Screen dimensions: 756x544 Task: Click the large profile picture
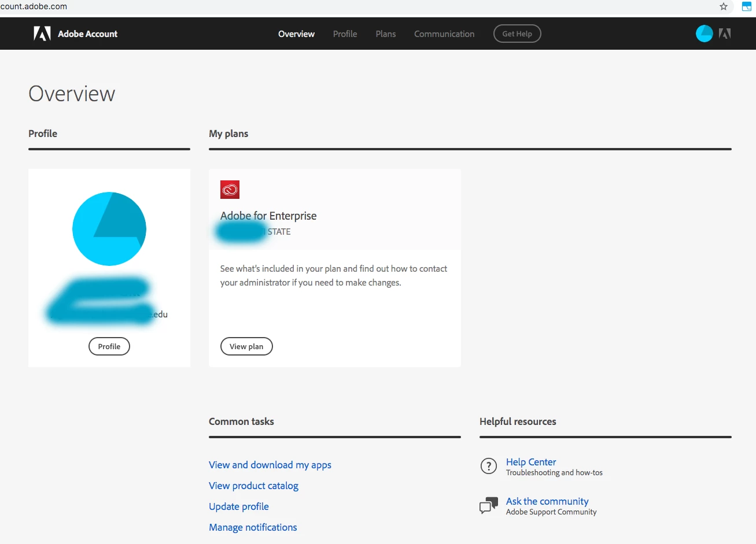click(109, 229)
